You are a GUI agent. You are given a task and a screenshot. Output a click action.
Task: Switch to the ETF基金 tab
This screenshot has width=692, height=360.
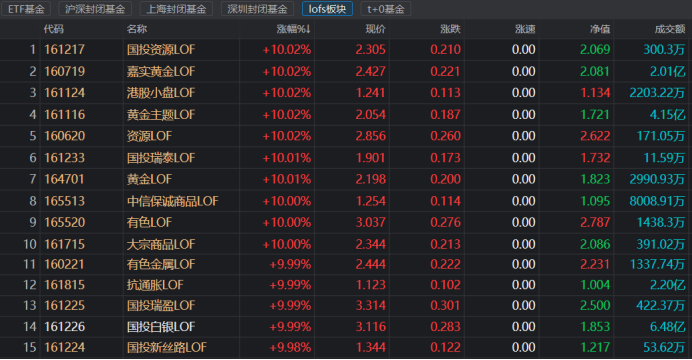pyautogui.click(x=26, y=9)
